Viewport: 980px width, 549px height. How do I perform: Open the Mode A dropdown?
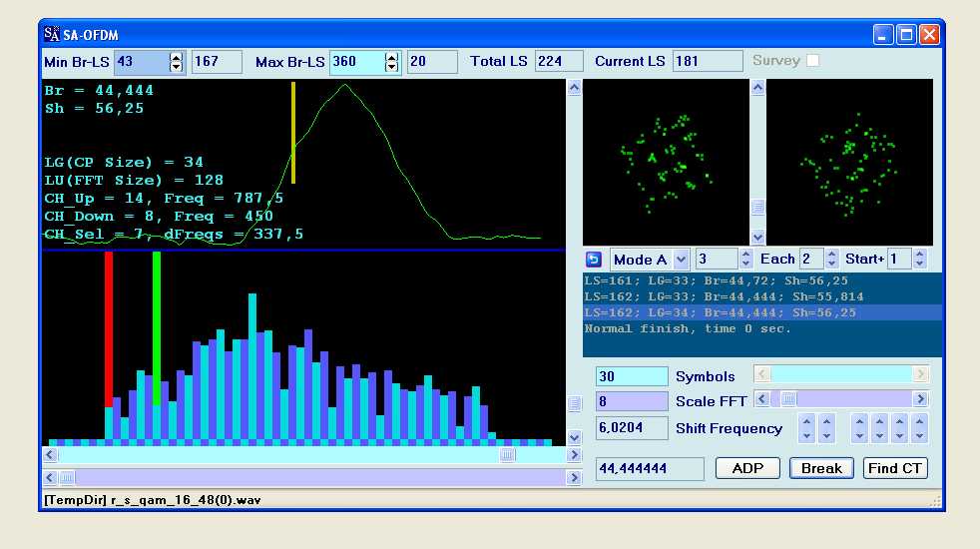(682, 259)
